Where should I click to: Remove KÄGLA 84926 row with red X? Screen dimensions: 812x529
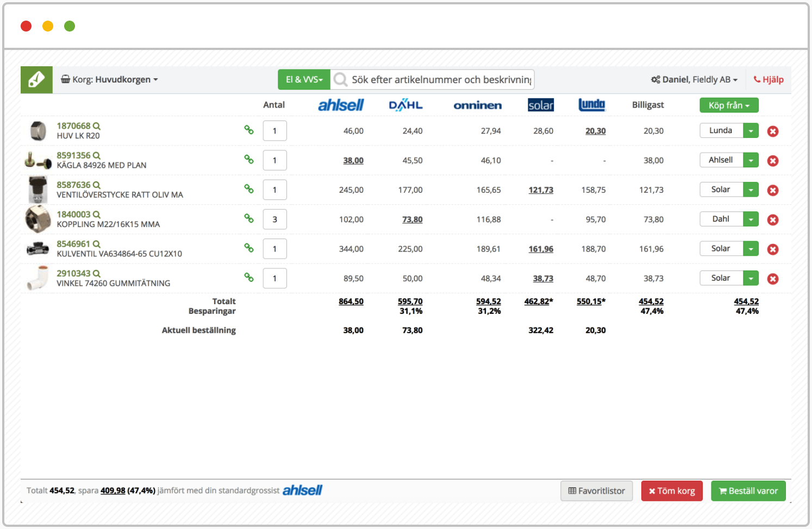773,161
